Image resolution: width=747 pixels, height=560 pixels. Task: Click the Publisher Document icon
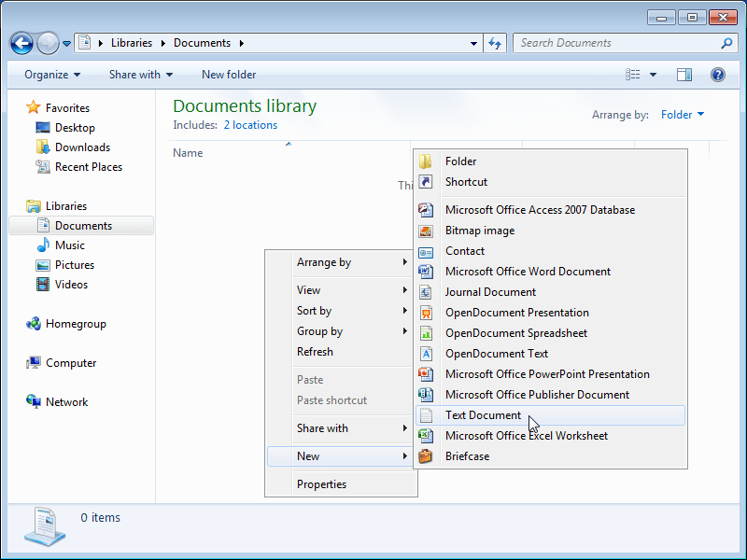(426, 395)
